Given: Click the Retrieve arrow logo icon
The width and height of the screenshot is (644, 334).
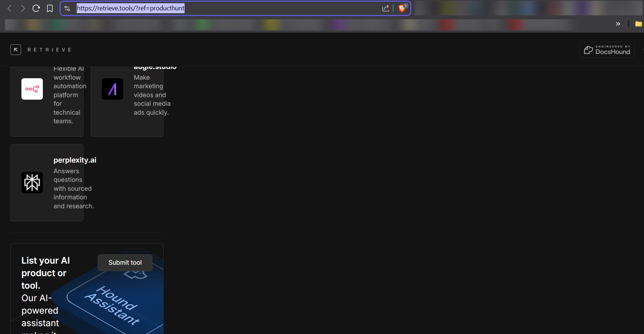Looking at the screenshot, I should pyautogui.click(x=16, y=50).
